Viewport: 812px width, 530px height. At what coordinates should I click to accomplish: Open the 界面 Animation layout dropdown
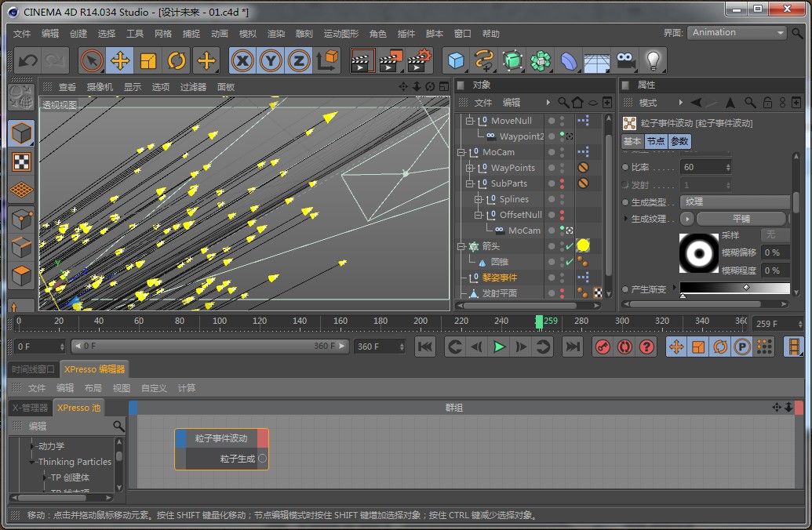[x=737, y=33]
